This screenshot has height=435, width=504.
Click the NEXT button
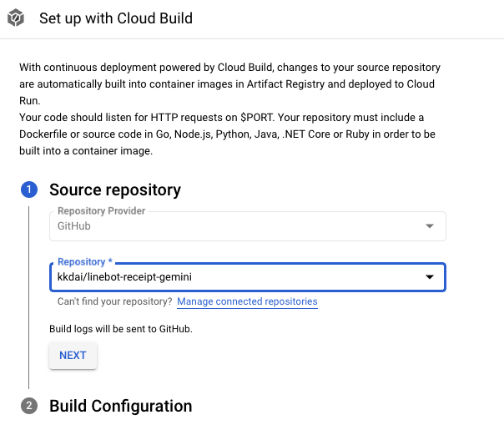click(73, 356)
